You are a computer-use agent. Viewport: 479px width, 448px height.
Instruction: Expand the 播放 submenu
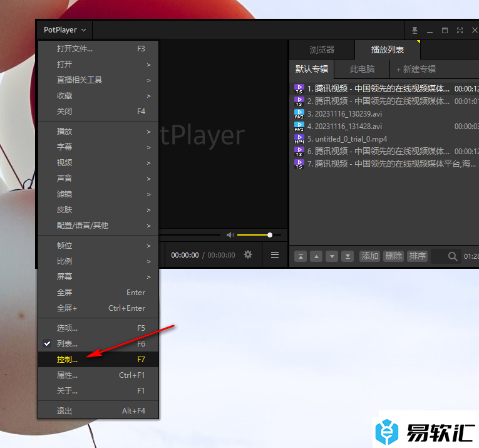tap(98, 132)
